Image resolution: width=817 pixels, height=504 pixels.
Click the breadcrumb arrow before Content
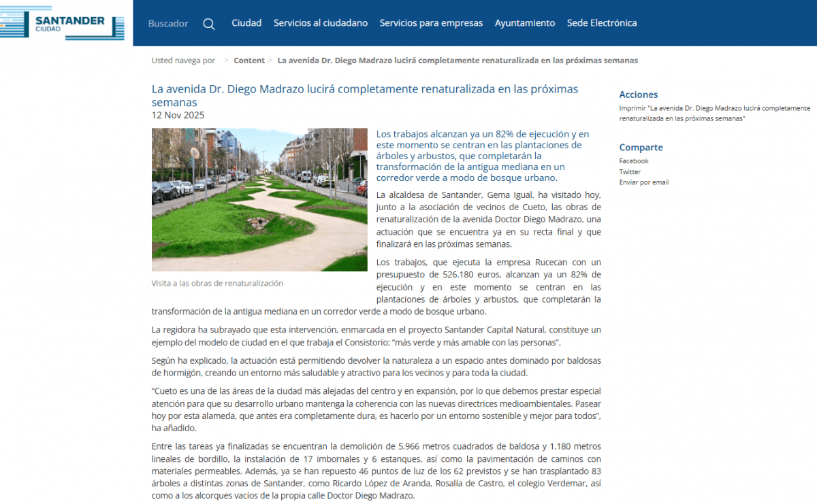click(x=226, y=61)
